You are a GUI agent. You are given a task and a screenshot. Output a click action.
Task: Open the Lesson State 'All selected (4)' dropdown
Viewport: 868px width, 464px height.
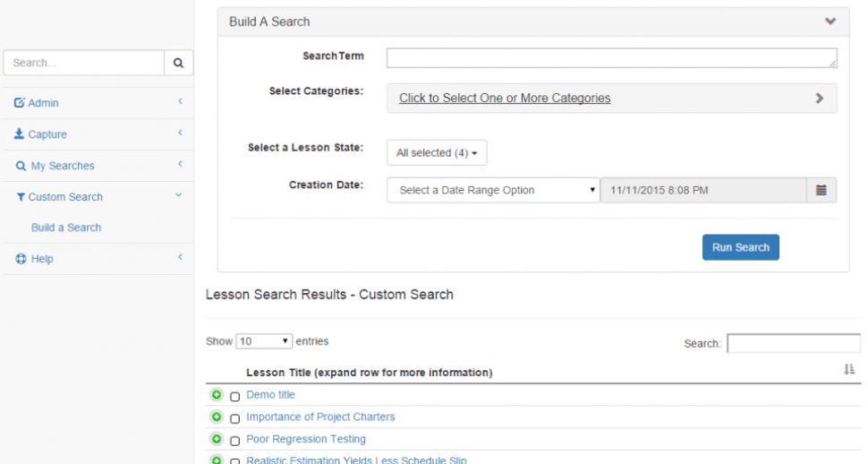[x=437, y=153]
